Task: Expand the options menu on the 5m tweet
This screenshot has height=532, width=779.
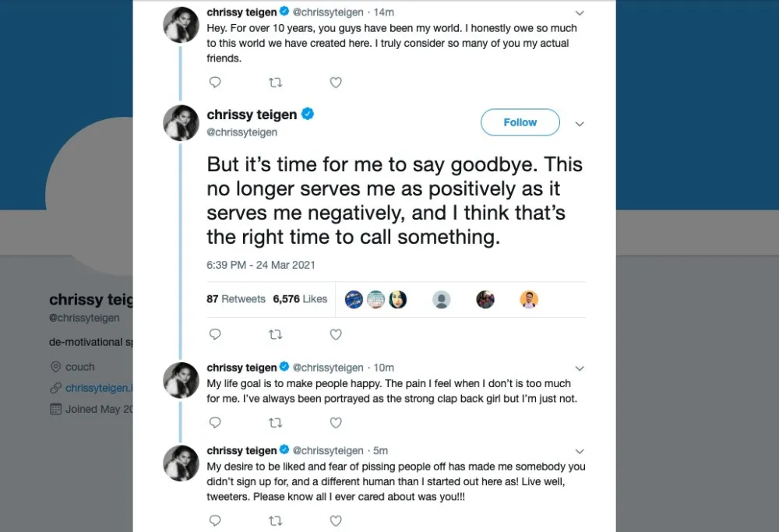Action: click(580, 450)
